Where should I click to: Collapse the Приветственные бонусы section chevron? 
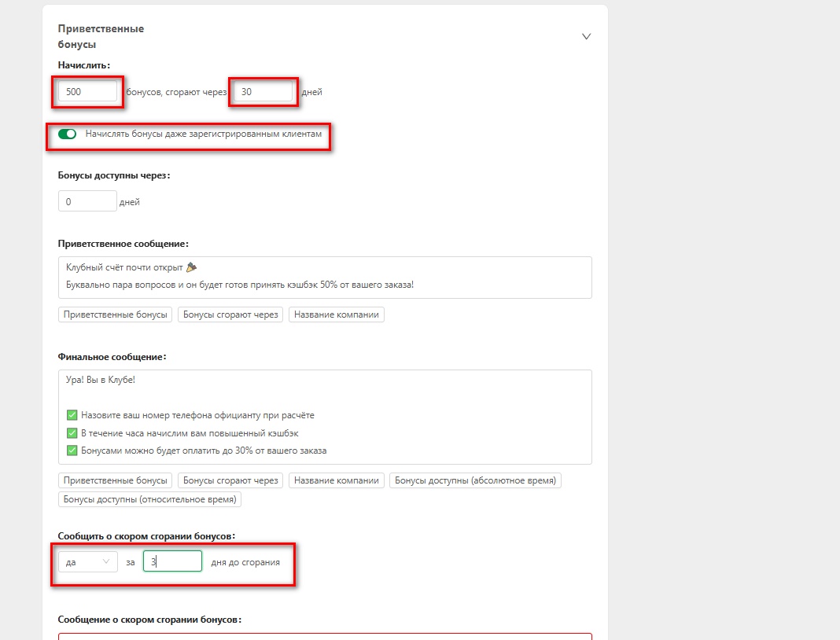tap(586, 36)
